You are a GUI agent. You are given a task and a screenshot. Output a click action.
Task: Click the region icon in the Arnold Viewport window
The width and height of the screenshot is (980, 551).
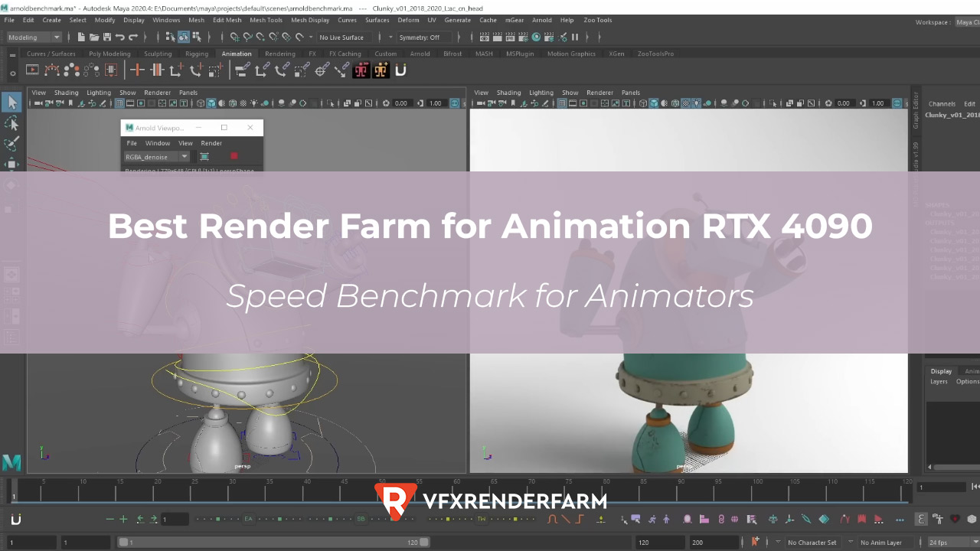click(x=204, y=156)
